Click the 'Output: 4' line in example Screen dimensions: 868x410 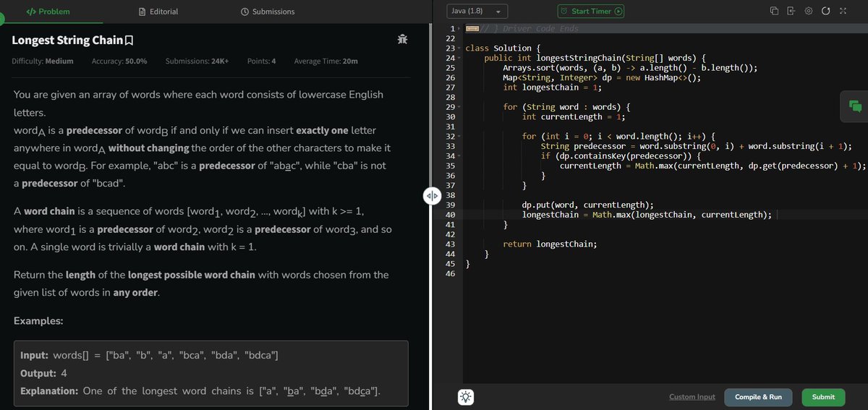44,374
